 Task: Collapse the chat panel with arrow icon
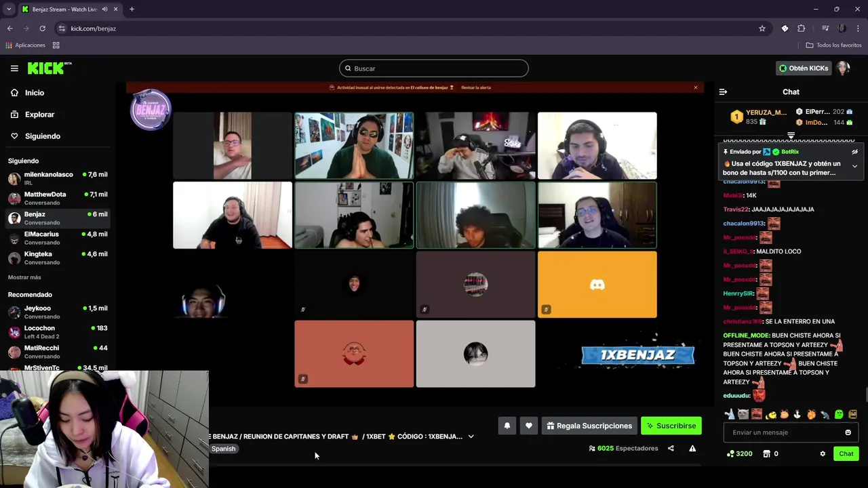(x=723, y=91)
